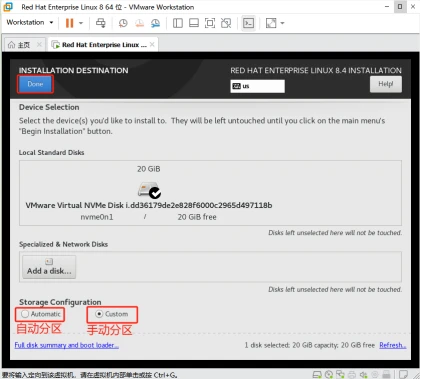The height and width of the screenshot is (379, 421).
Task: Click the 1 disk selected summary text
Action: 309,345
